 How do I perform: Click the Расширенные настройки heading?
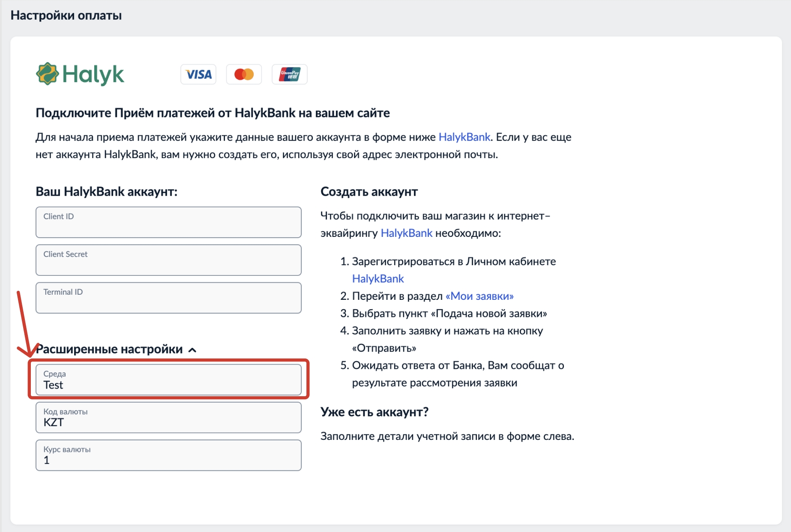[109, 350]
